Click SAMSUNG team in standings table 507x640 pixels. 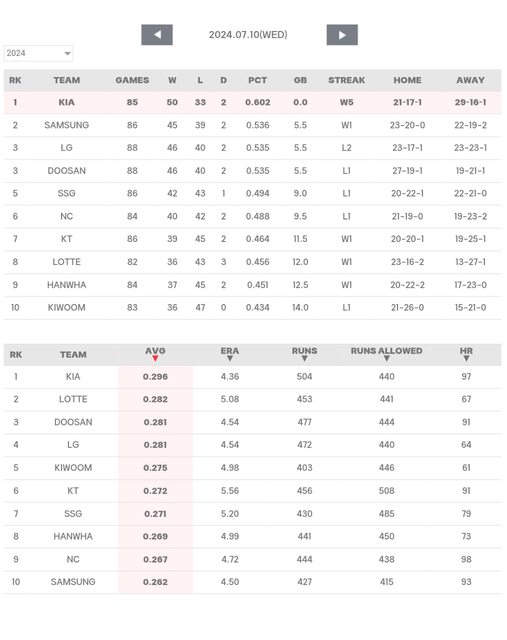click(67, 125)
